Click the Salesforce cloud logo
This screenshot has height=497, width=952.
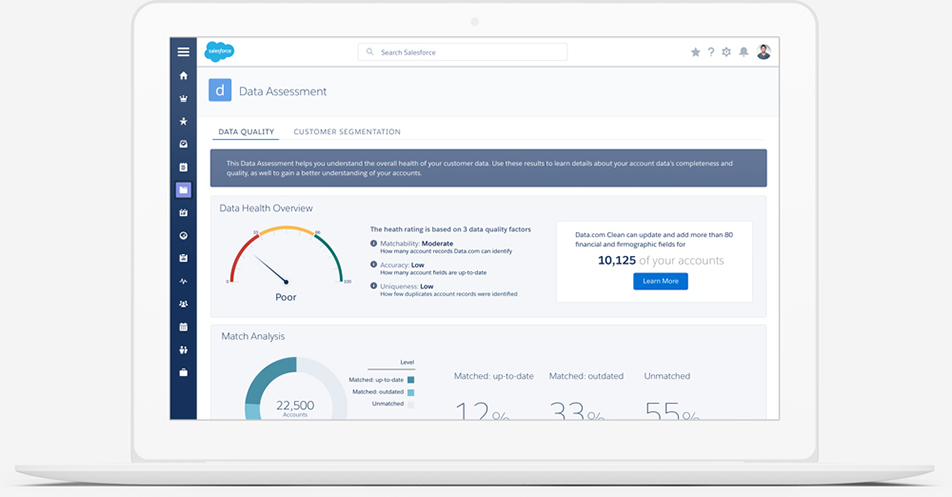click(219, 51)
